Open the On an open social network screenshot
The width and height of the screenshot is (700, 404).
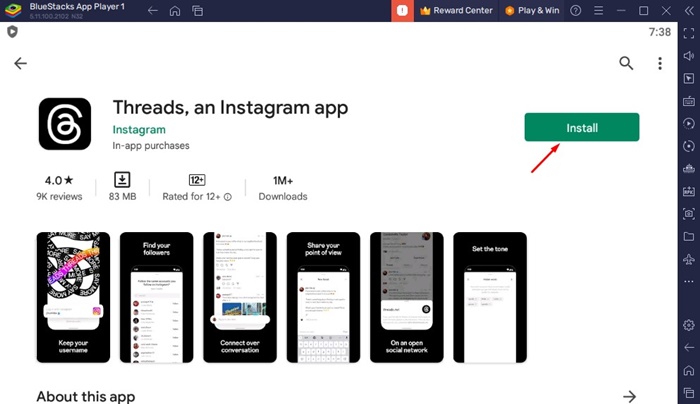pyautogui.click(x=407, y=297)
